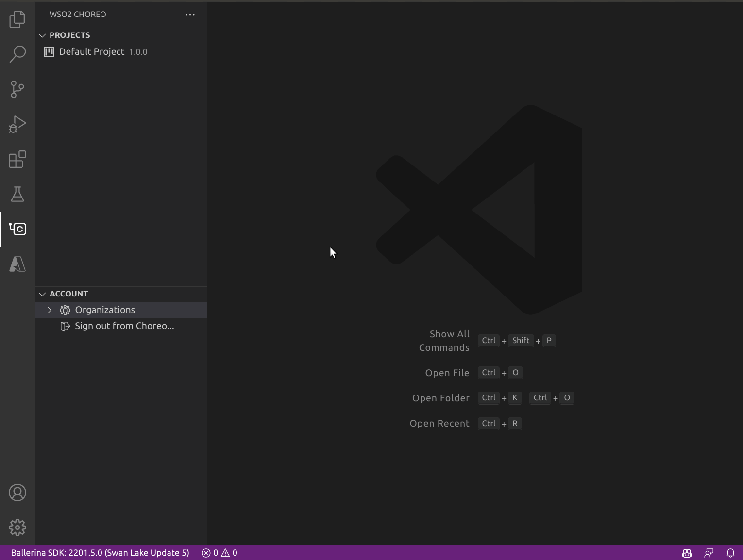Click the WSO2 CHOREO panel title

point(78,15)
